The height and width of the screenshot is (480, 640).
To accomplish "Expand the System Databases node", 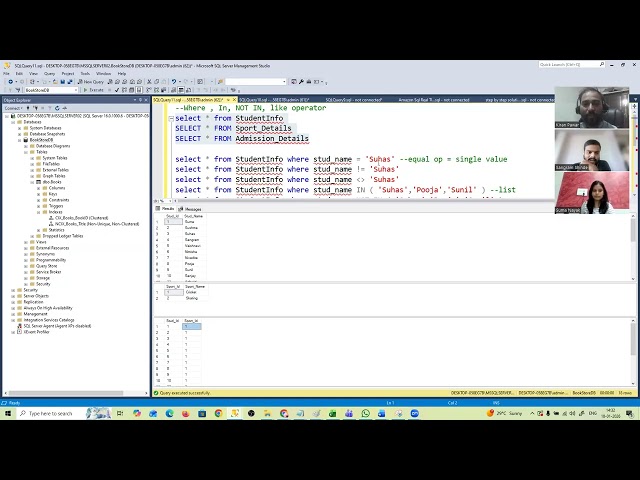I will [x=20, y=128].
